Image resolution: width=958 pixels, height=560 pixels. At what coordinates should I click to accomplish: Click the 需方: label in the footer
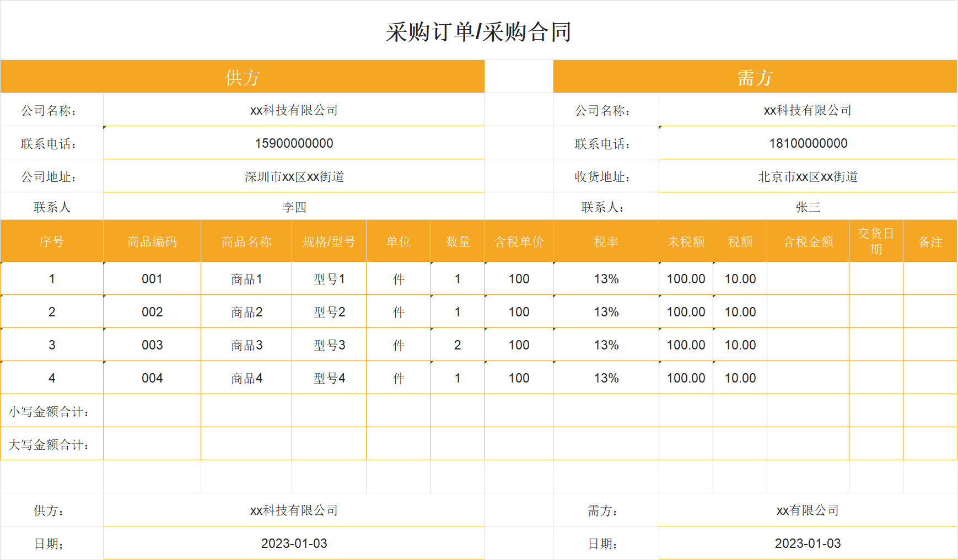pos(602,510)
